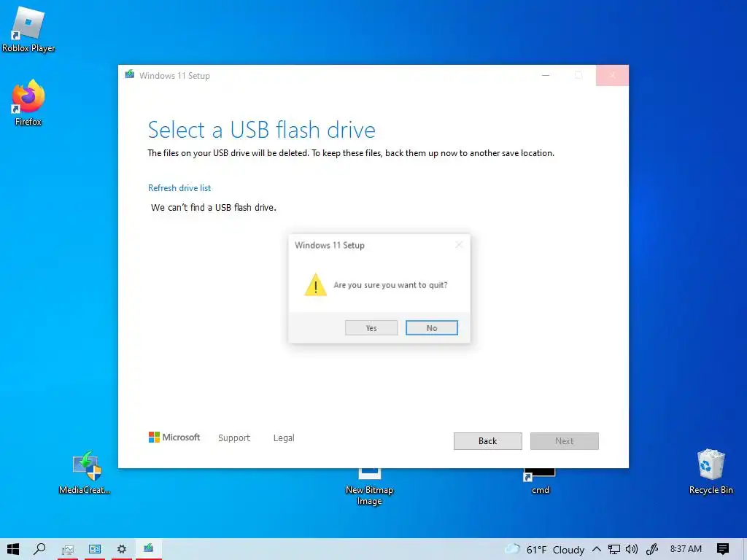The height and width of the screenshot is (560, 747).
Task: Show hidden system tray icons
Action: pos(596,549)
